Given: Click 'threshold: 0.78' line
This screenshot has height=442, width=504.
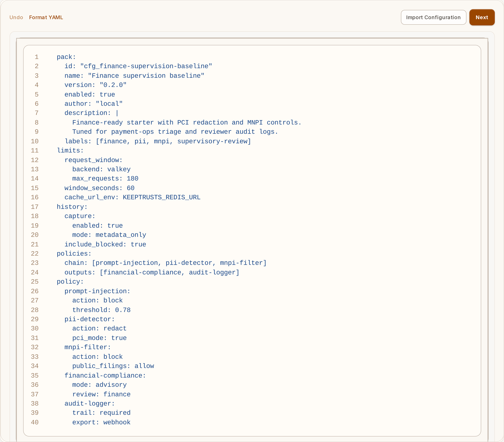Looking at the screenshot, I should pos(101,310).
